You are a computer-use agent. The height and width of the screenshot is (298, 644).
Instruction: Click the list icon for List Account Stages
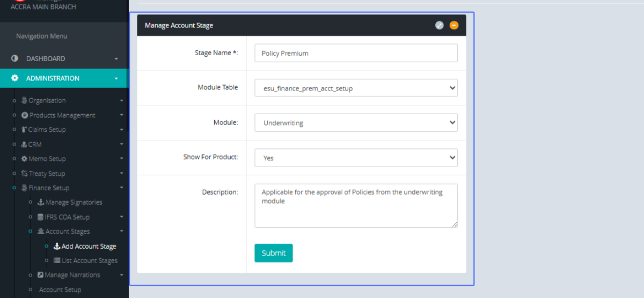tap(57, 260)
